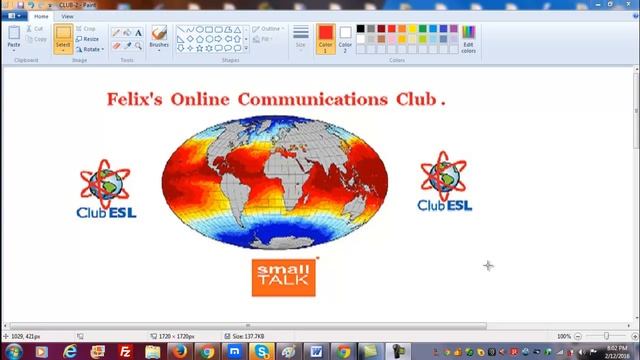The height and width of the screenshot is (360, 640).
Task: Open FileZilla from the taskbar
Action: click(125, 351)
